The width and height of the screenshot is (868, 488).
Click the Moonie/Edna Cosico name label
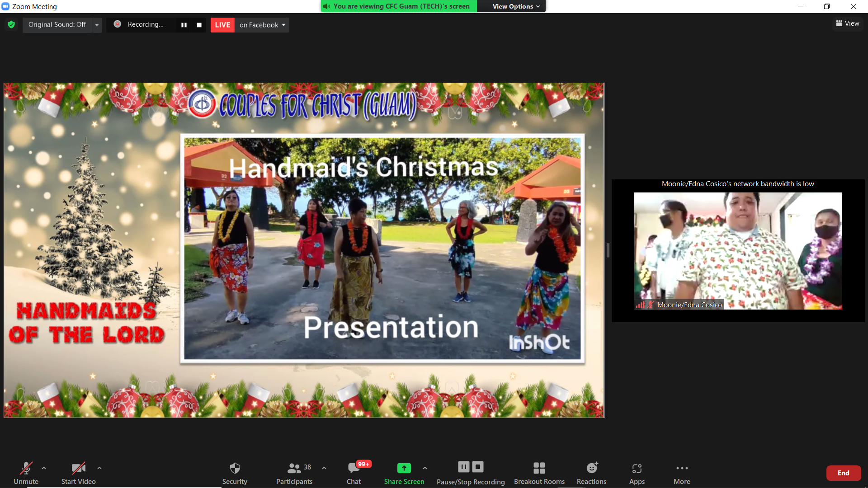coord(689,305)
